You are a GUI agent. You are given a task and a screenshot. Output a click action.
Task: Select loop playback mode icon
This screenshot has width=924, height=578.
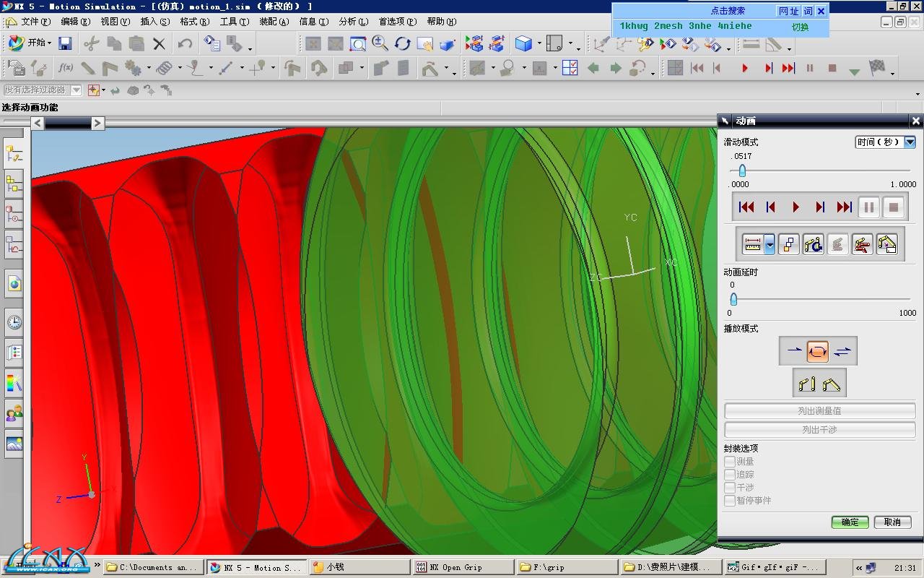pos(818,351)
